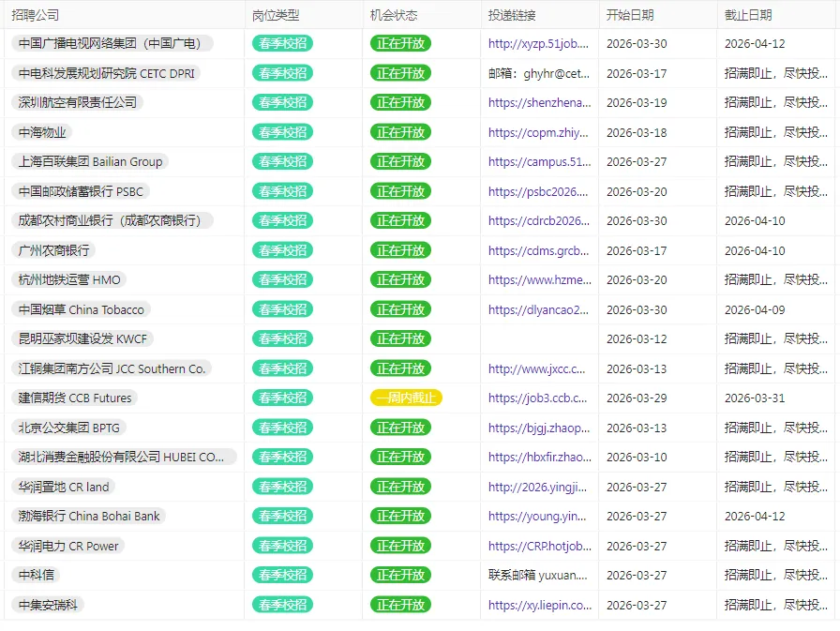Select the 建信期货 CCB Futures tag
Screen dimensions: 840x631
pos(74,398)
